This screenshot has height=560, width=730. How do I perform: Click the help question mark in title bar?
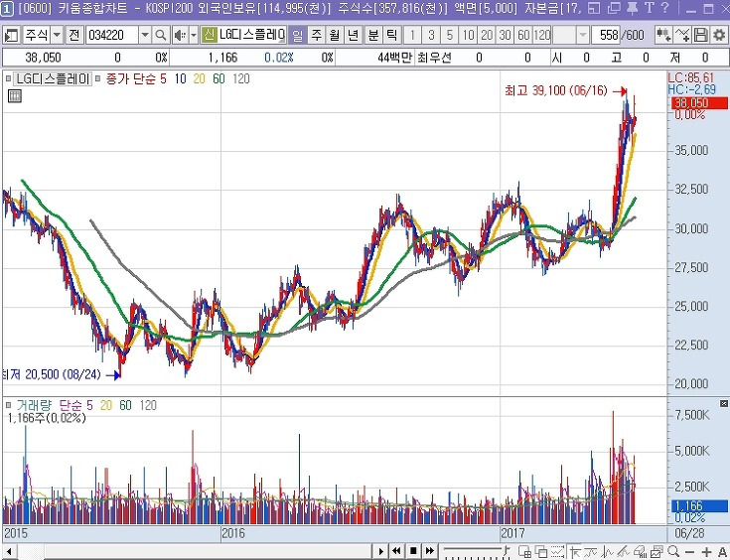(664, 8)
